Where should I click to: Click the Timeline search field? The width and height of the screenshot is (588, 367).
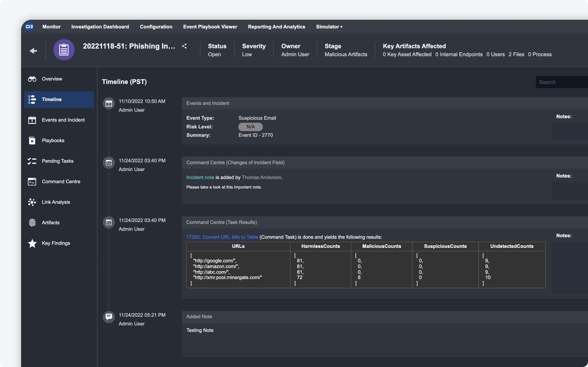pyautogui.click(x=560, y=82)
